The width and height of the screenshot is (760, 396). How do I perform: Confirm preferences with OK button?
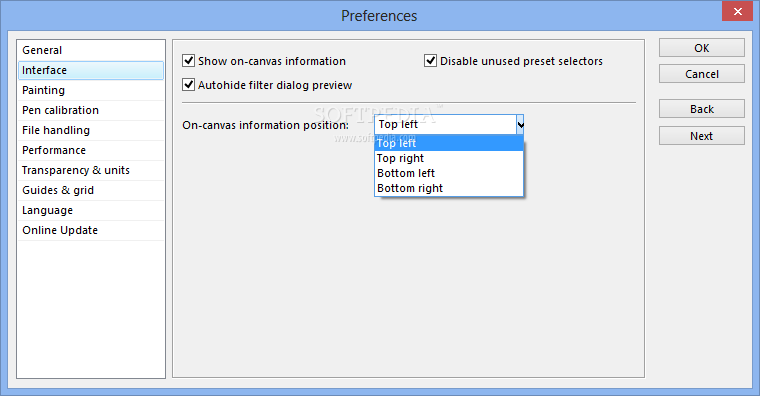pos(701,48)
